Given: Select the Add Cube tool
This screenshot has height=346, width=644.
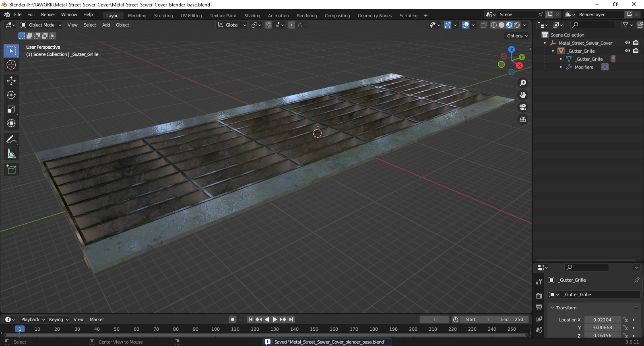Looking at the screenshot, I should pyautogui.click(x=11, y=169).
